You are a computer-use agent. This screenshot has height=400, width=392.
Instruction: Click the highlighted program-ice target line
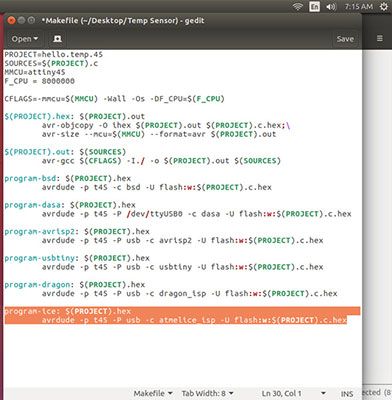coord(68,311)
